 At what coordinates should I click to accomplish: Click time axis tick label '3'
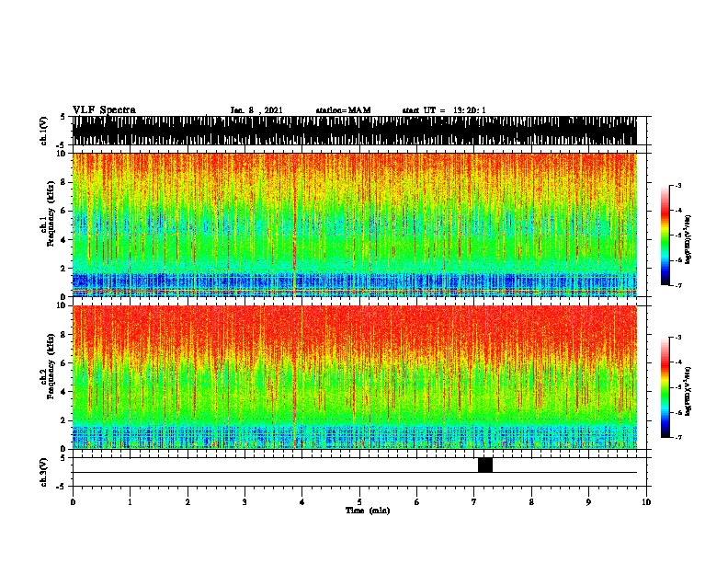pos(245,502)
